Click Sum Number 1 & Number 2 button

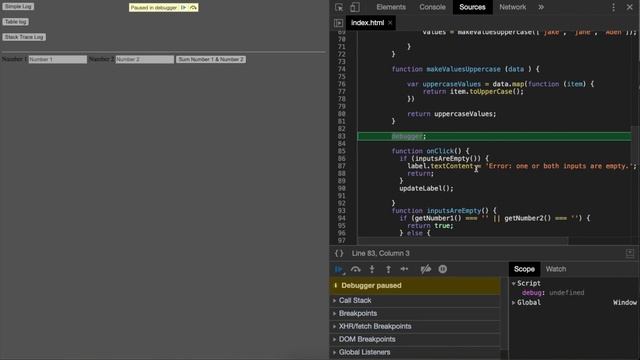(x=211, y=60)
